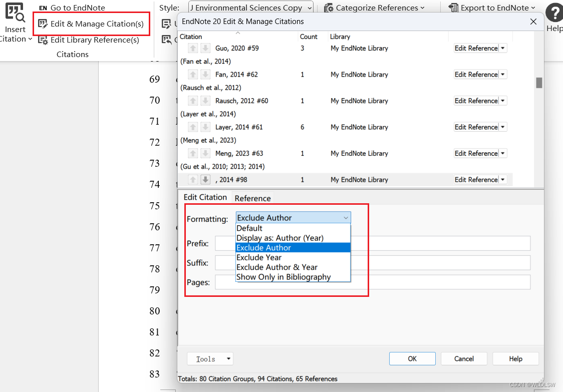Choose Exclude Author & Year option
The height and width of the screenshot is (392, 563).
click(293, 267)
